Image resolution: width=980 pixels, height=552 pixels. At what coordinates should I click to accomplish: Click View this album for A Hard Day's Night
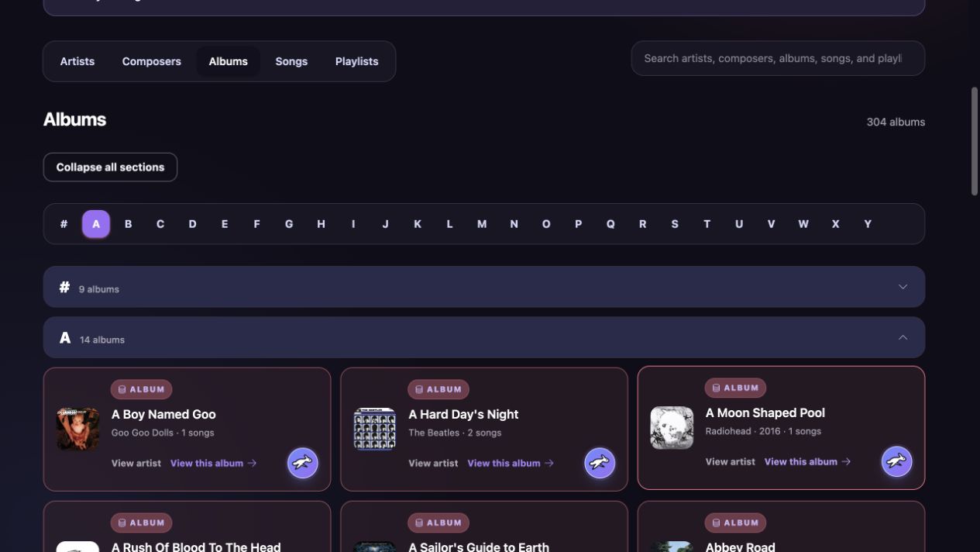[511, 463]
